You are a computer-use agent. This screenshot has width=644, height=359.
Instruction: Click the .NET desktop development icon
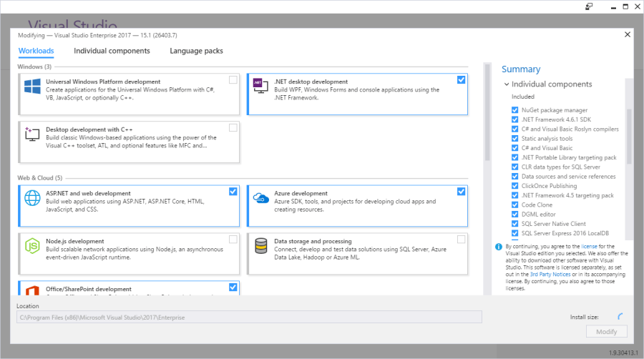click(x=260, y=87)
